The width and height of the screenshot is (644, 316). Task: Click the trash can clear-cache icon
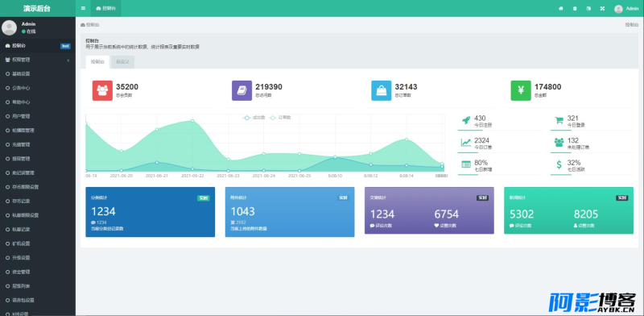(x=575, y=8)
